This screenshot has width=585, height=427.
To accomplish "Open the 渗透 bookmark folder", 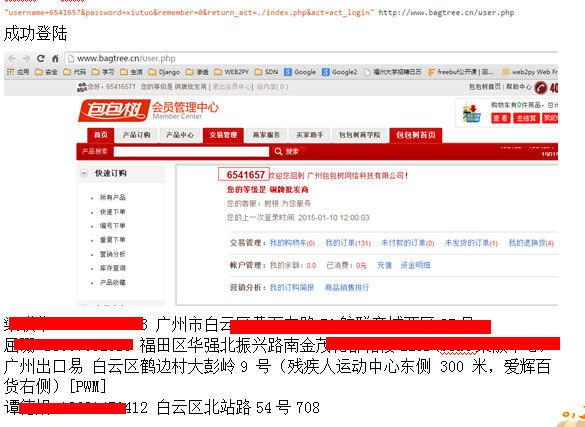I will pyautogui.click(x=197, y=72).
